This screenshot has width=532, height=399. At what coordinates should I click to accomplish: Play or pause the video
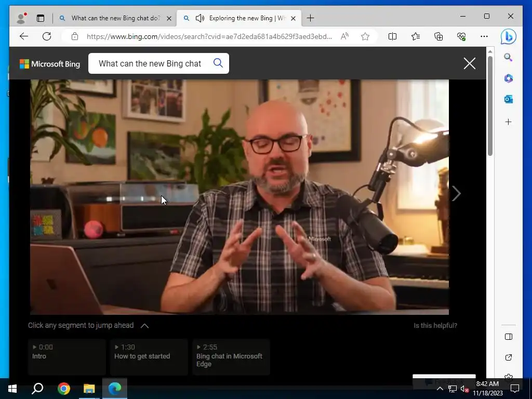(x=240, y=197)
